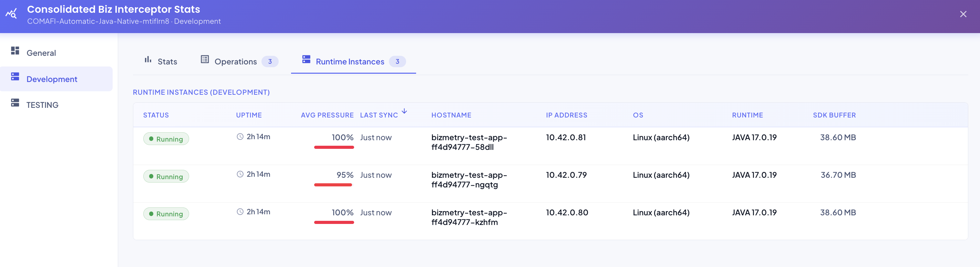Click the Development server icon in sidebar
980x267 pixels.
point(15,76)
